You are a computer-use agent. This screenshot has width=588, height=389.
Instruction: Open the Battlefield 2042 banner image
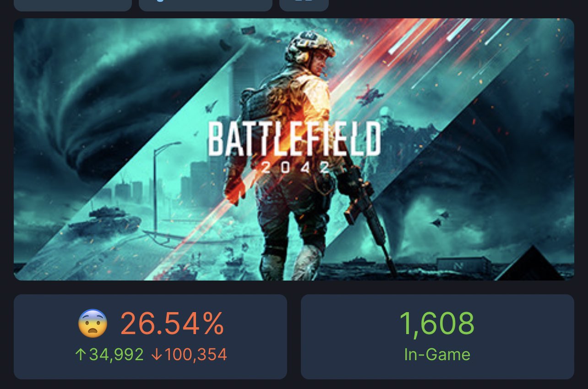[x=294, y=149]
